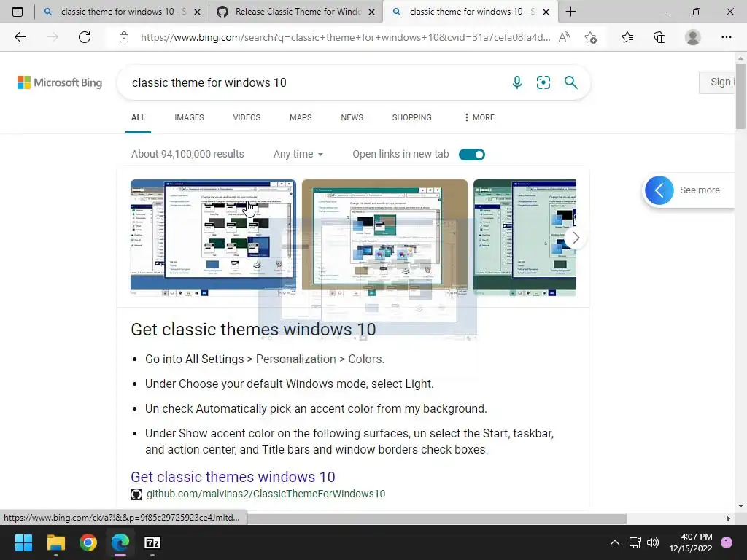This screenshot has width=747, height=560.
Task: Open the tab actions menu icon
Action: click(18, 12)
